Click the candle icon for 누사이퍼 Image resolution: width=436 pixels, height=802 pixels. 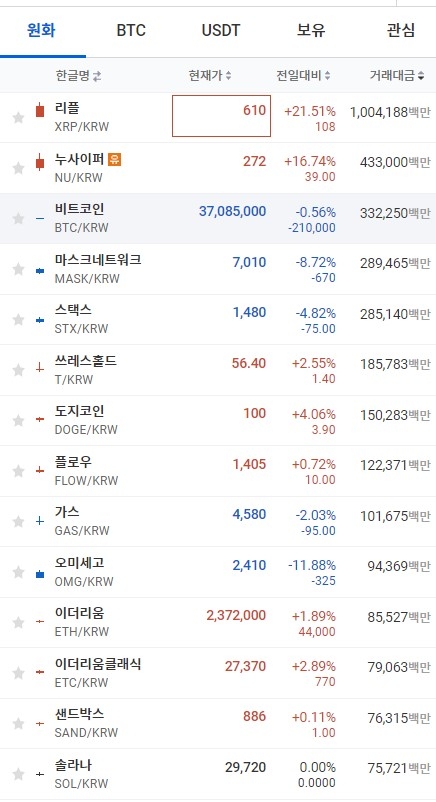40,162
